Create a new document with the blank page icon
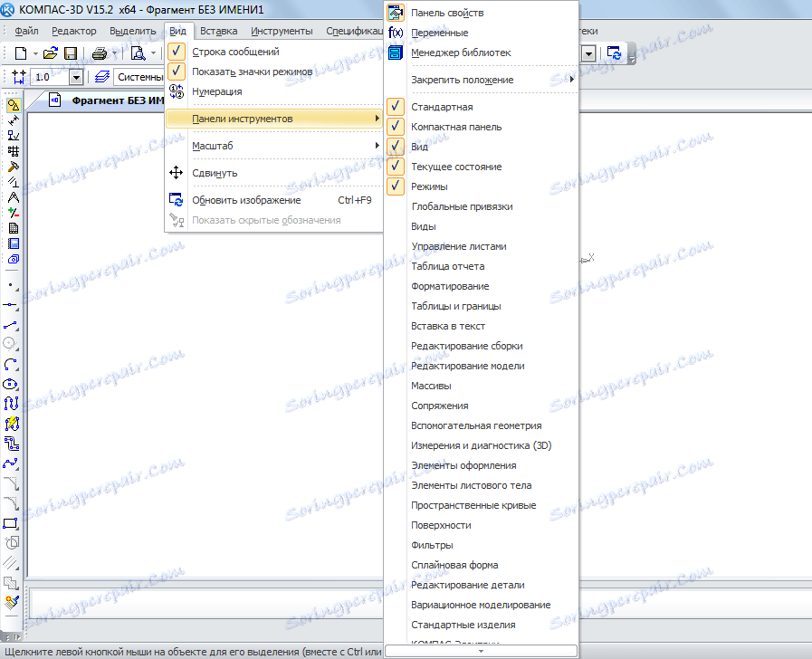 coord(21,53)
